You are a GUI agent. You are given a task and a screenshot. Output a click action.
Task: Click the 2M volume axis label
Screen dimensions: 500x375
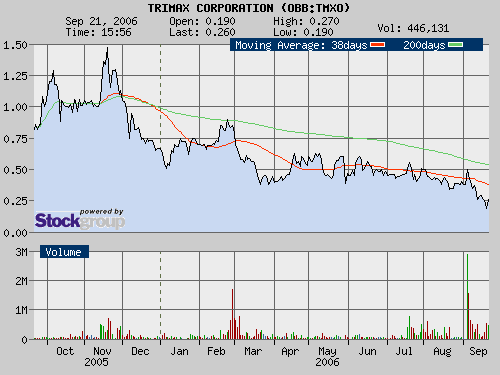tap(21, 281)
